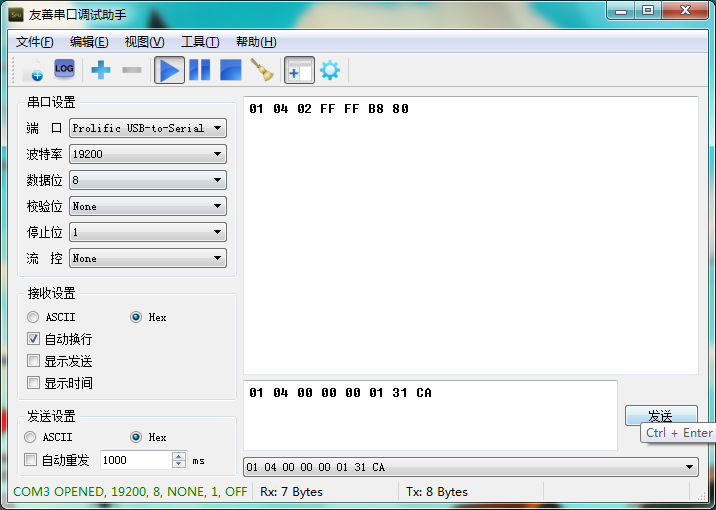
Task: Open the Prolific USB-to-Serial port dropdown
Action: [147, 128]
